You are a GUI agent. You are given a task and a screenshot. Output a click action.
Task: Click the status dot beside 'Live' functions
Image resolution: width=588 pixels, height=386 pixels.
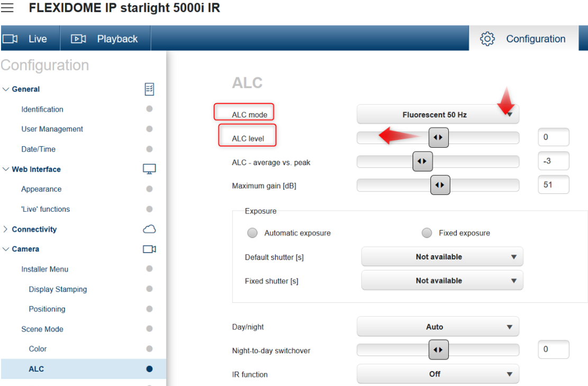pyautogui.click(x=149, y=209)
